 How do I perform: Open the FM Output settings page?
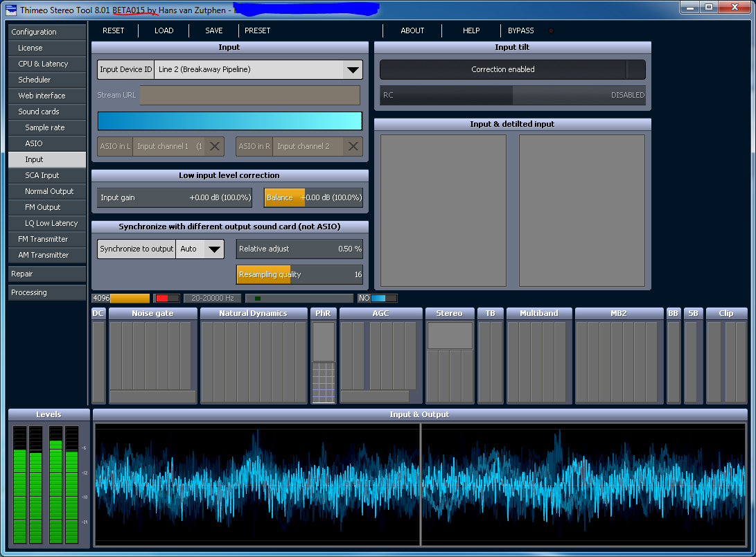pyautogui.click(x=43, y=207)
